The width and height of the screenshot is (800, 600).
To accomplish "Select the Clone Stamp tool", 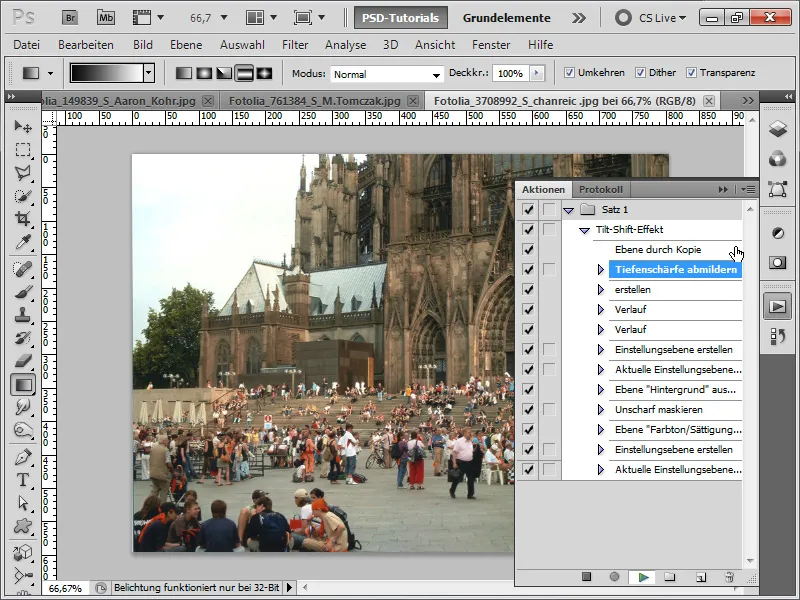I will pos(22,315).
